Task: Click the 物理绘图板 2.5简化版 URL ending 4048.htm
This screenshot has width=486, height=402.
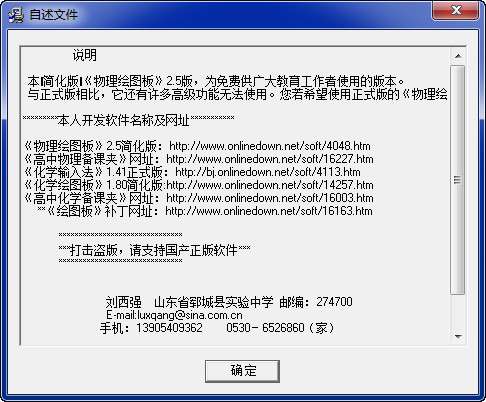Action: pyautogui.click(x=270, y=146)
